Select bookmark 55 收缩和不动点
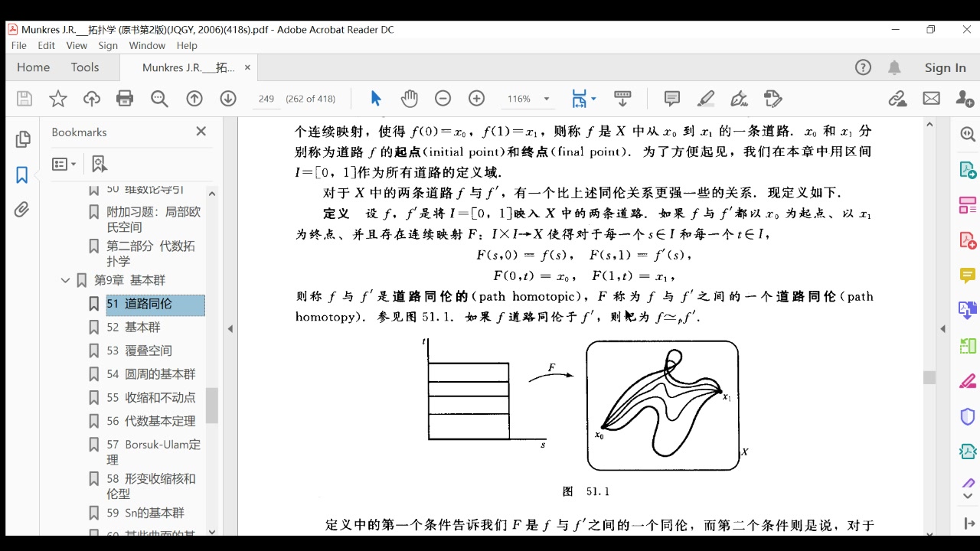980x551 pixels. [151, 398]
